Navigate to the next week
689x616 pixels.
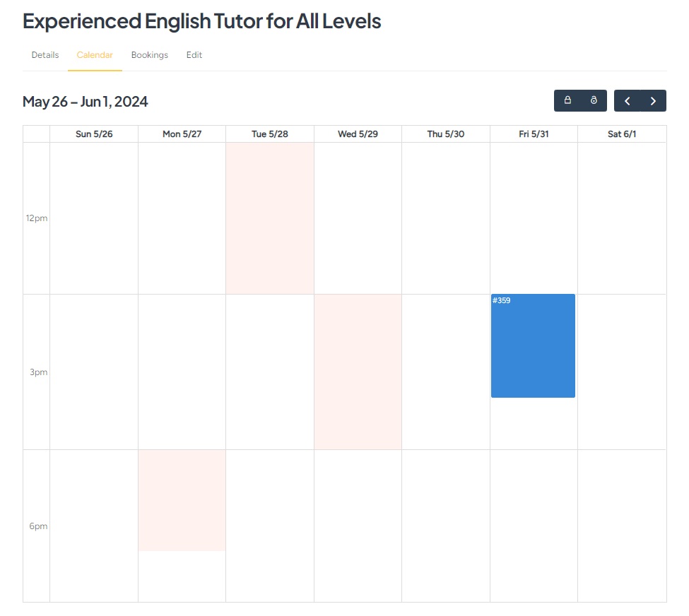click(652, 100)
